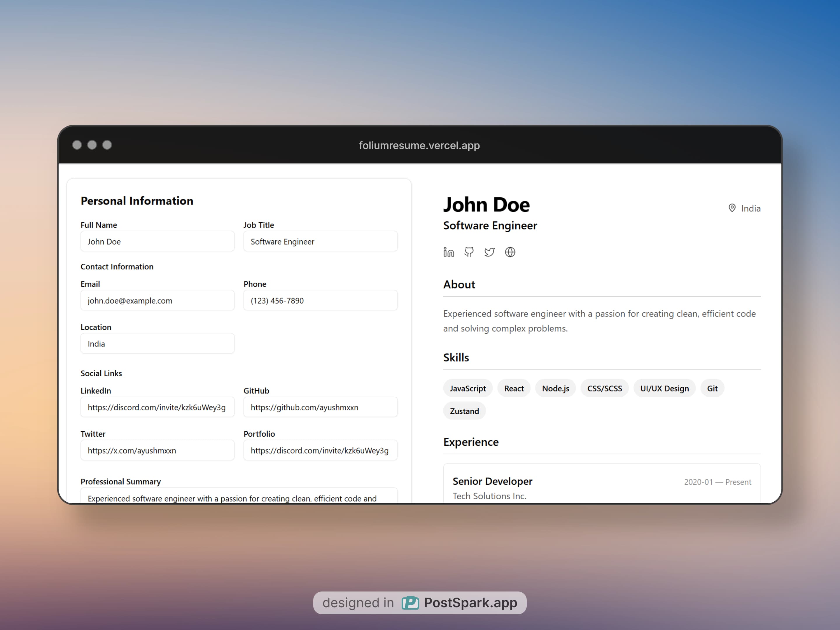Open the portfolio globe icon
This screenshot has width=840, height=630.
point(510,252)
